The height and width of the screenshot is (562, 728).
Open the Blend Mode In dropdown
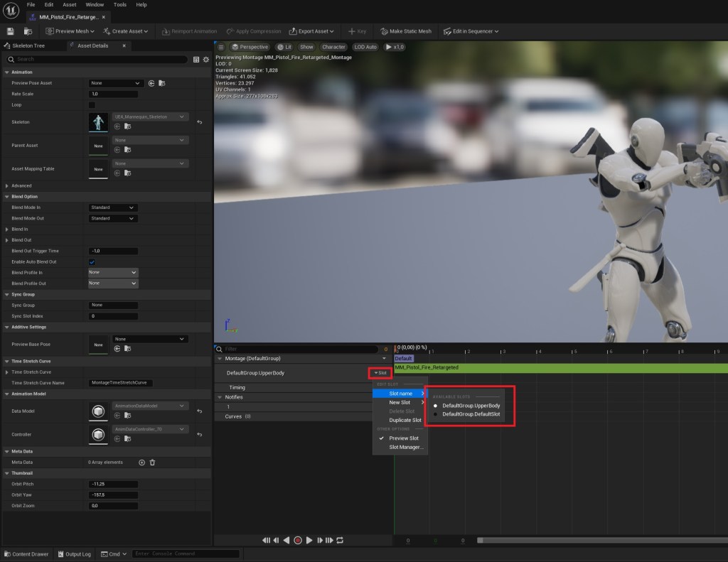pos(112,207)
